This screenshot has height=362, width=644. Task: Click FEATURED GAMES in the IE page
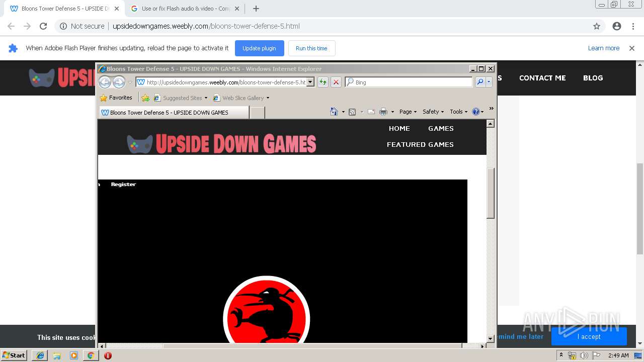tap(420, 144)
